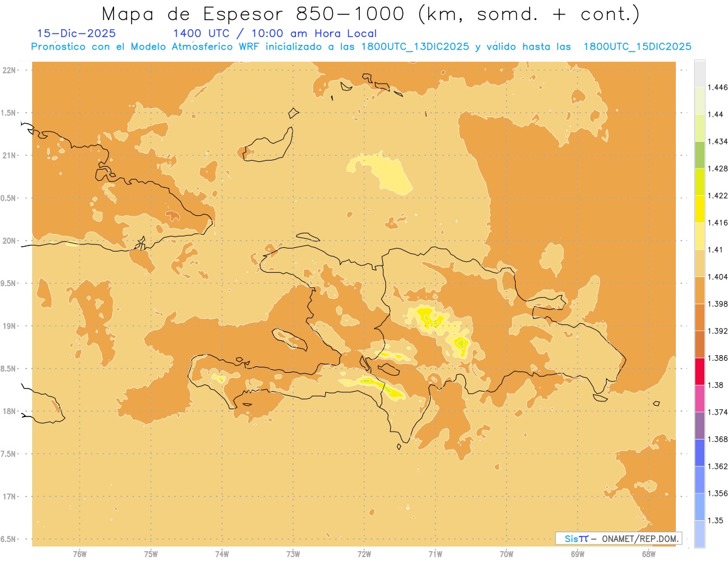Select the latitude label "21N"
The width and height of the screenshot is (728, 562).
tap(10, 155)
